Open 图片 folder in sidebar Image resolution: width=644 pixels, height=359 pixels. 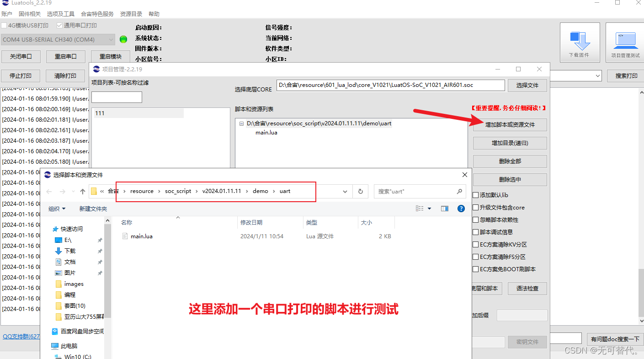[x=70, y=273]
